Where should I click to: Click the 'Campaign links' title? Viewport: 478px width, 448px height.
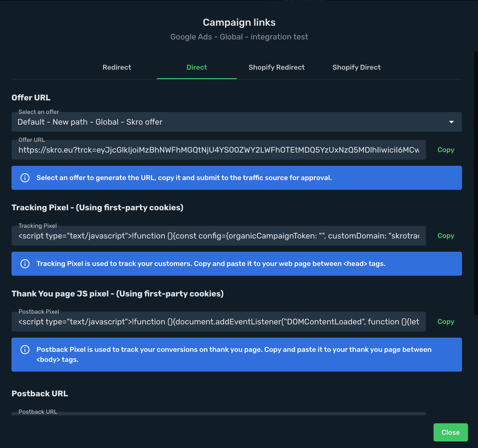(x=239, y=22)
